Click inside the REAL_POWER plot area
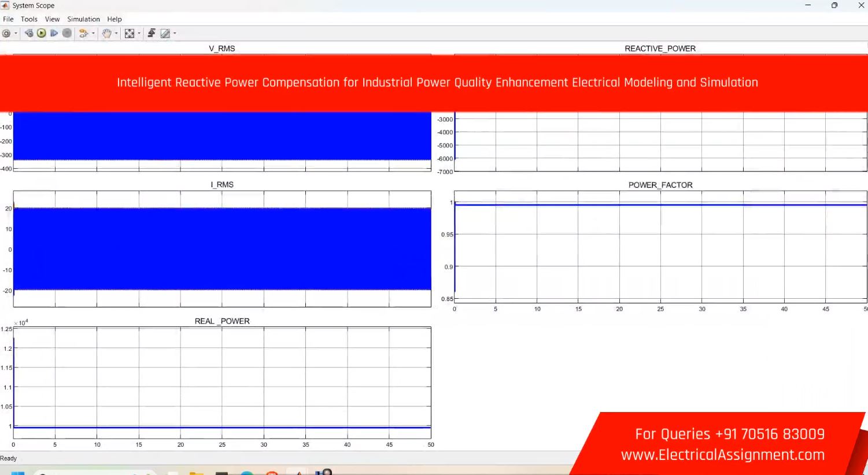Viewport: 868px width, 475px height. [x=222, y=381]
